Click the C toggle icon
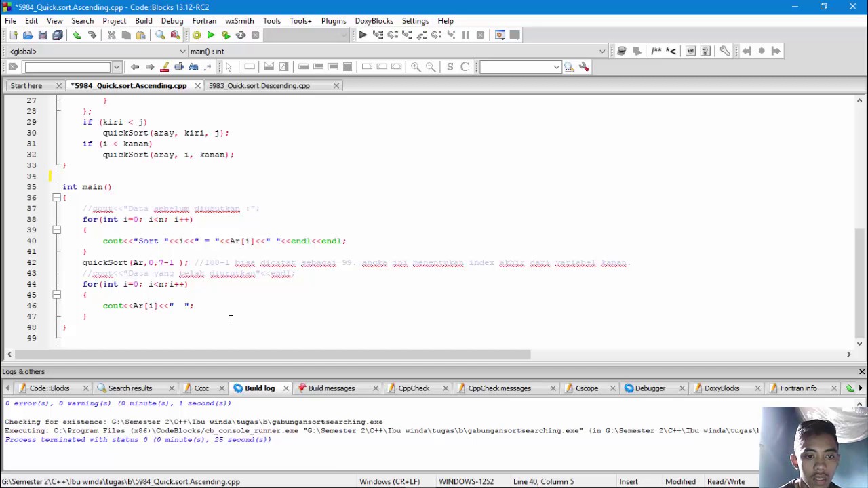 [x=465, y=66]
